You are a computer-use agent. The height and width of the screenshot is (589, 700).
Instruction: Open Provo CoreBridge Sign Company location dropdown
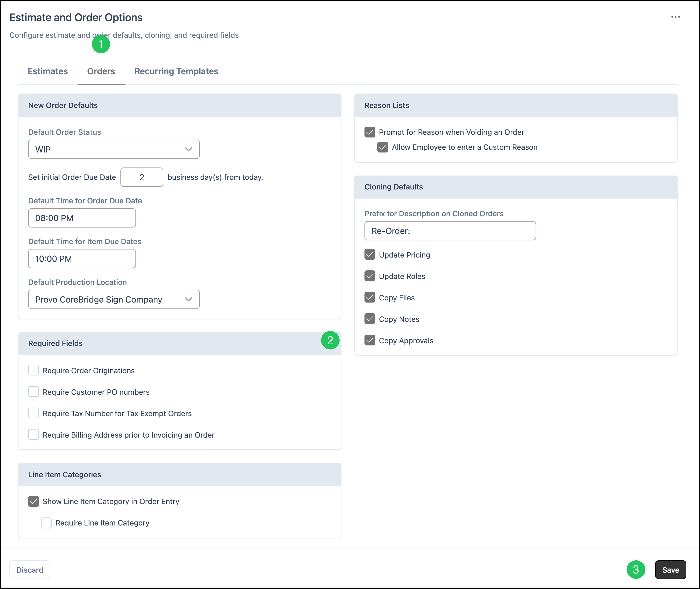click(x=114, y=299)
